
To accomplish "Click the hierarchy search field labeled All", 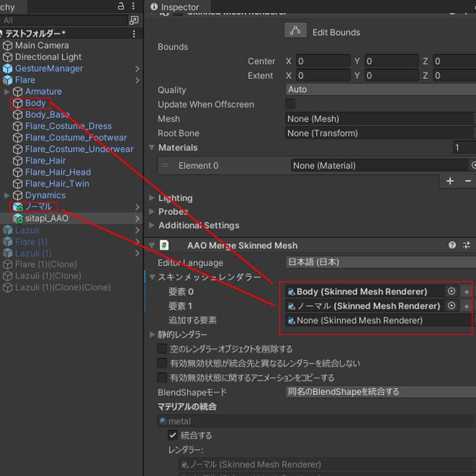I will 63,20.
